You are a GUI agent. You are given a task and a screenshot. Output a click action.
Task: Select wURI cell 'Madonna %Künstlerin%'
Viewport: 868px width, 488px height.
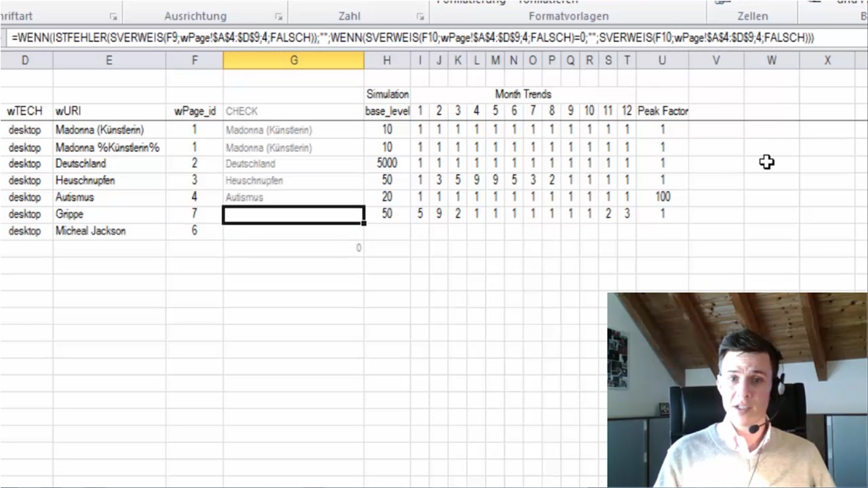(109, 147)
